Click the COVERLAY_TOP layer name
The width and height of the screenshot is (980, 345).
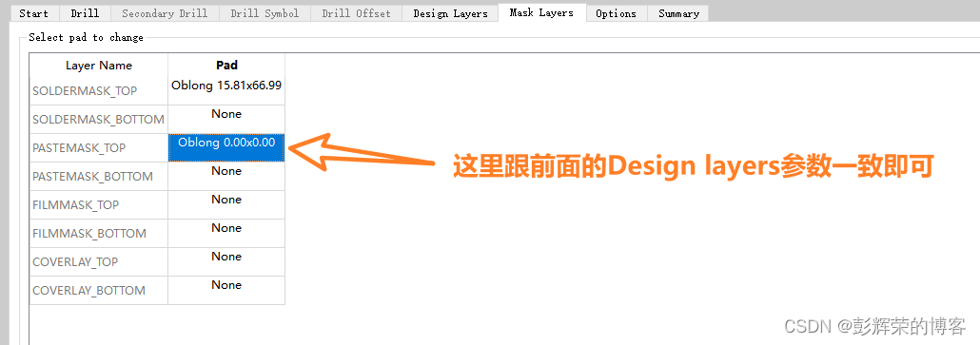75,262
